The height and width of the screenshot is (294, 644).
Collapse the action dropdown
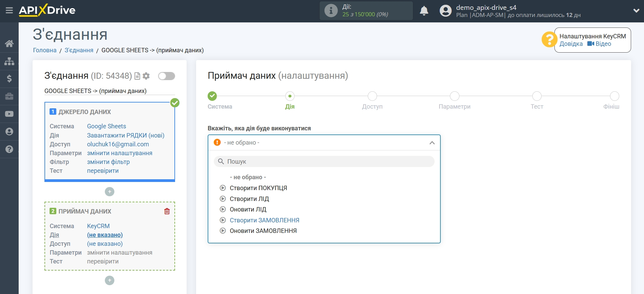tap(432, 143)
